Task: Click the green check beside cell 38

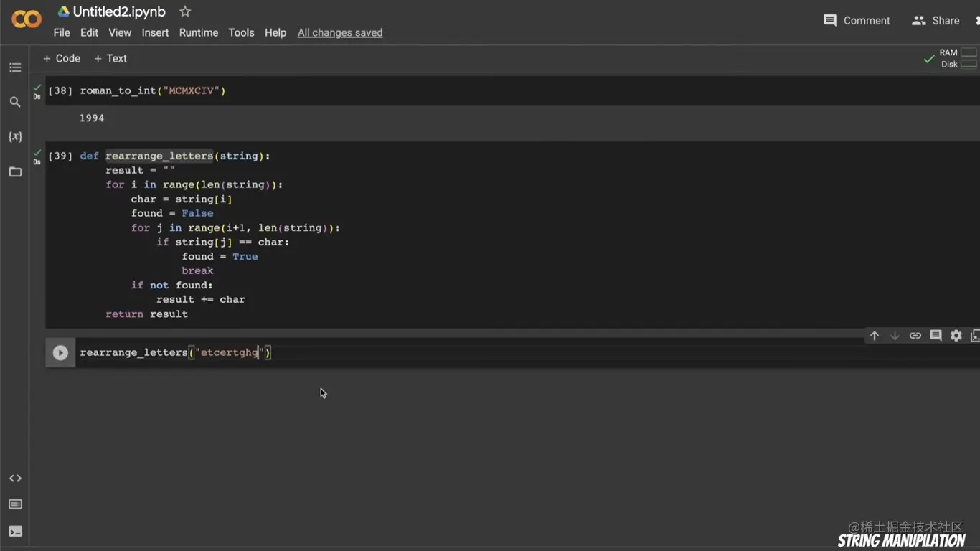Action: 37,88
